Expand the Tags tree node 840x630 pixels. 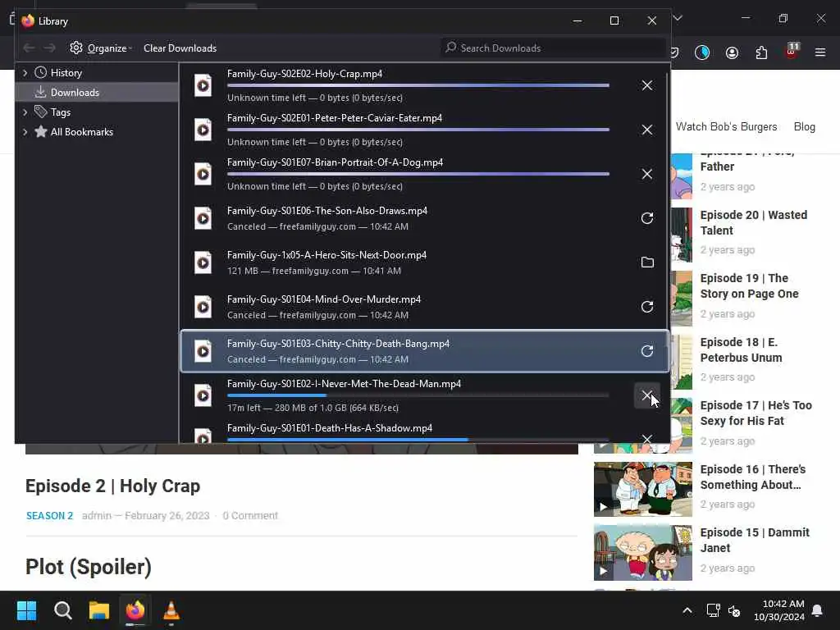[x=25, y=112]
